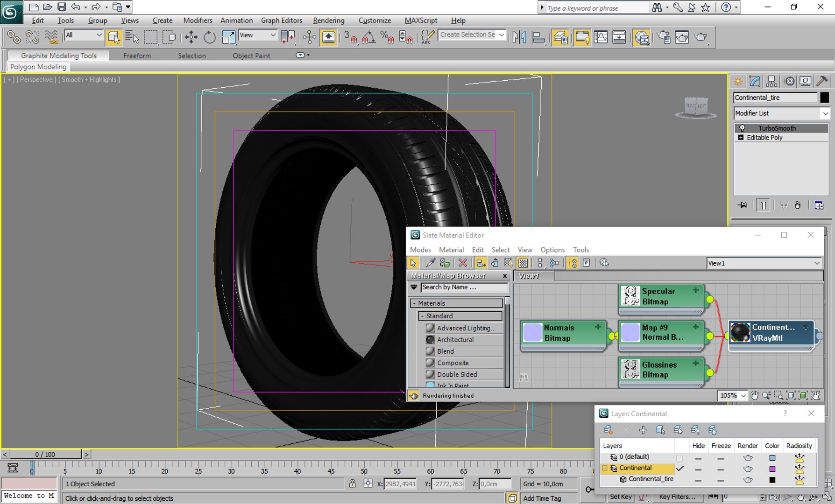The image size is (835, 504).
Task: Click Delete Selected X in Slate editor
Action: click(x=462, y=263)
